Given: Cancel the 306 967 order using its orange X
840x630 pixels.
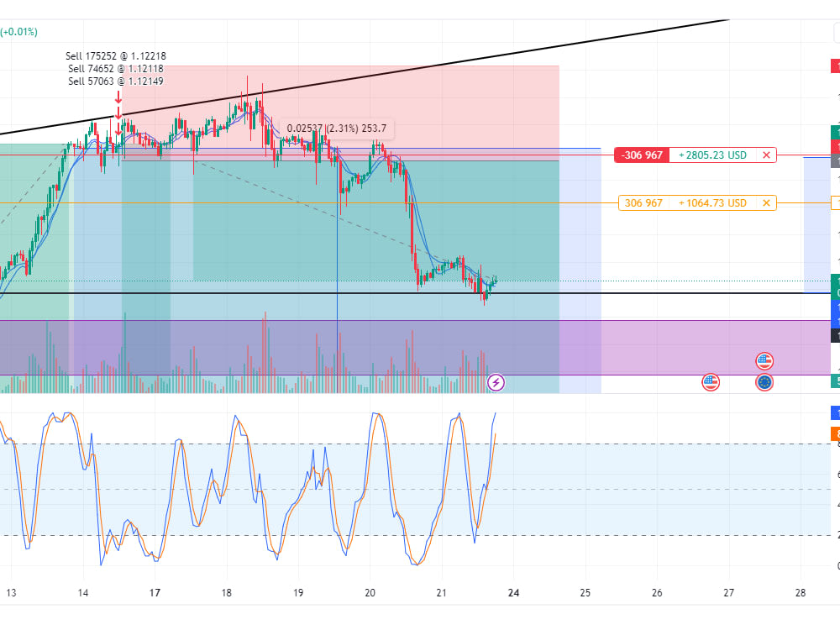Looking at the screenshot, I should pyautogui.click(x=765, y=202).
